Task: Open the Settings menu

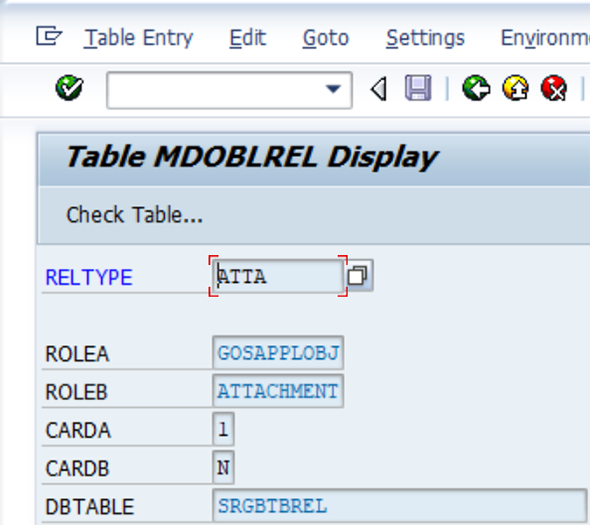Action: (x=426, y=38)
